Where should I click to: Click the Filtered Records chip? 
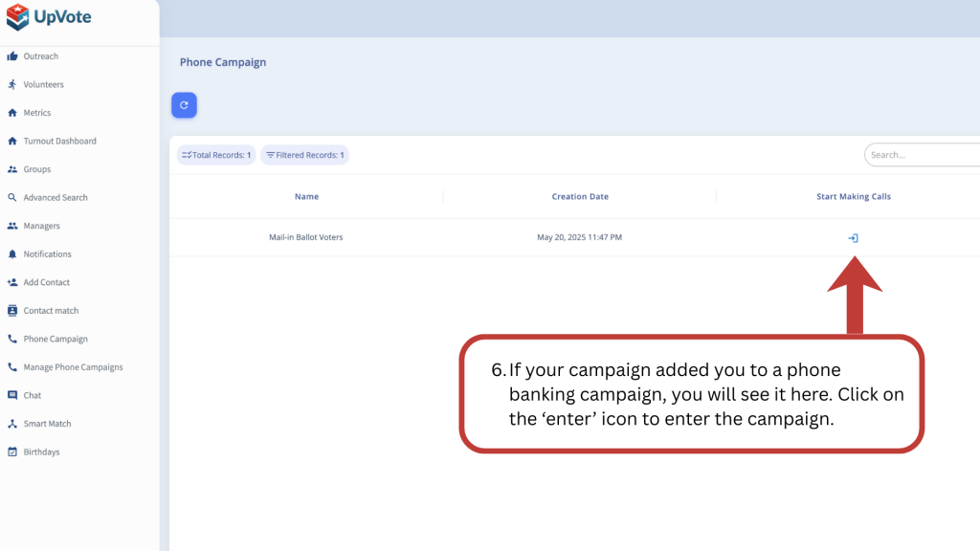click(x=305, y=155)
